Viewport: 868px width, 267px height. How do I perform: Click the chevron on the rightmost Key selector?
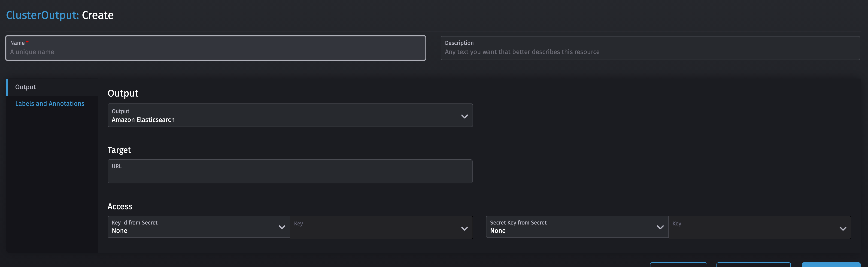tap(844, 228)
